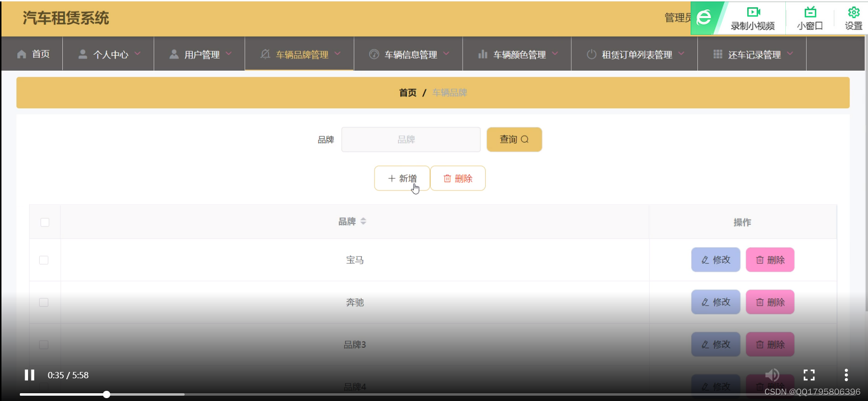Image resolution: width=868 pixels, height=401 pixels.
Task: Click the bell icon beside 车辆品牌管理
Action: tap(265, 54)
